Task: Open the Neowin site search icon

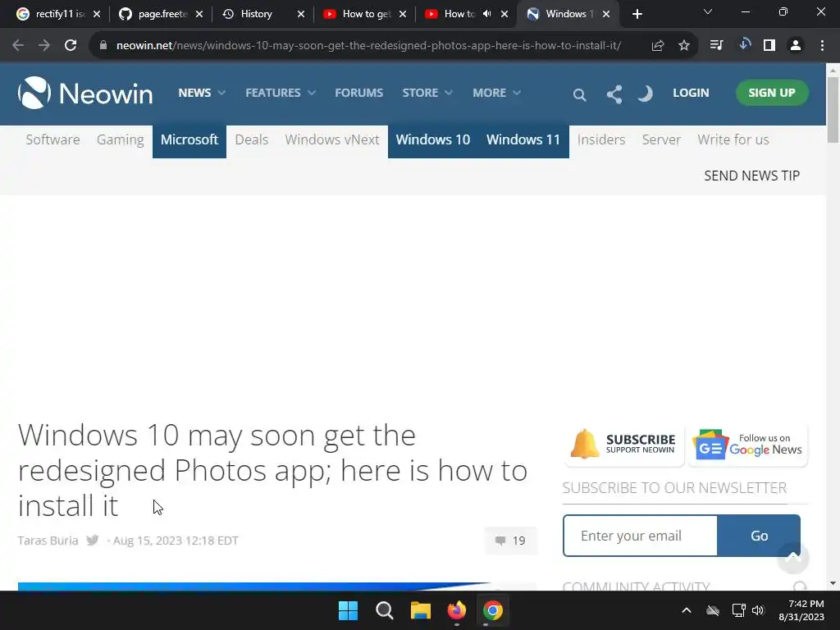Action: 579,95
